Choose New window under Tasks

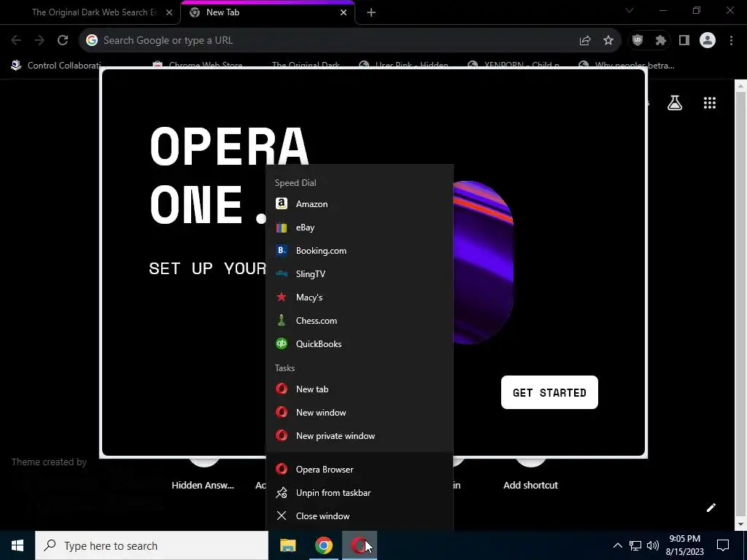click(x=359, y=413)
